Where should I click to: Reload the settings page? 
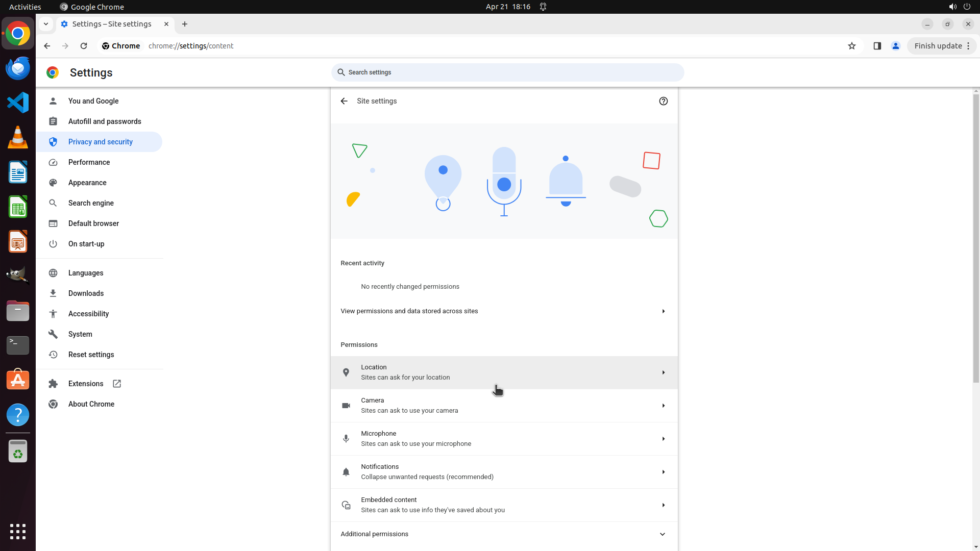84,46
